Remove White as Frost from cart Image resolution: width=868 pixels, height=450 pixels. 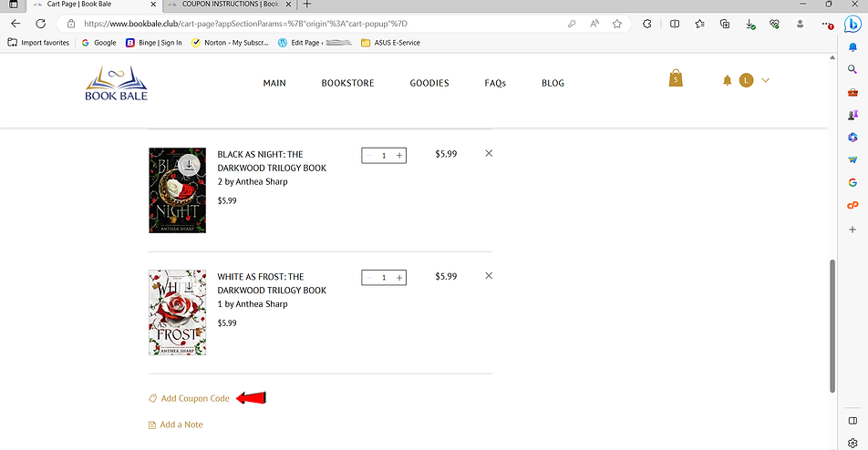pyautogui.click(x=489, y=275)
